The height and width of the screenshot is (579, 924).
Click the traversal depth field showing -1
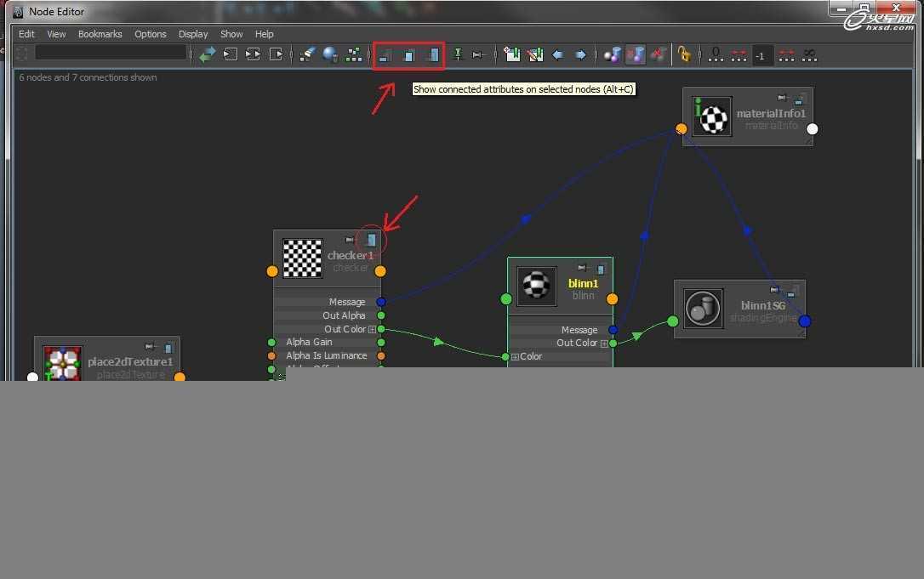[x=762, y=56]
